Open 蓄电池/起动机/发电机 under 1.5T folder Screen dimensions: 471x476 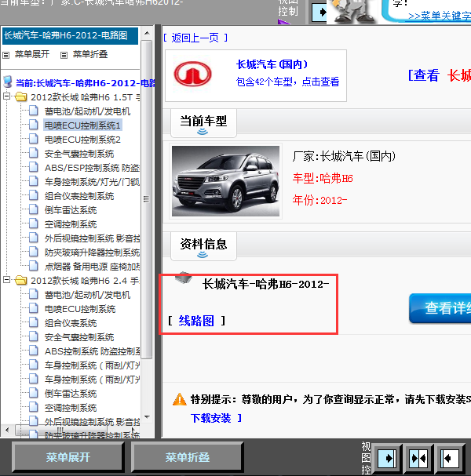(87, 111)
